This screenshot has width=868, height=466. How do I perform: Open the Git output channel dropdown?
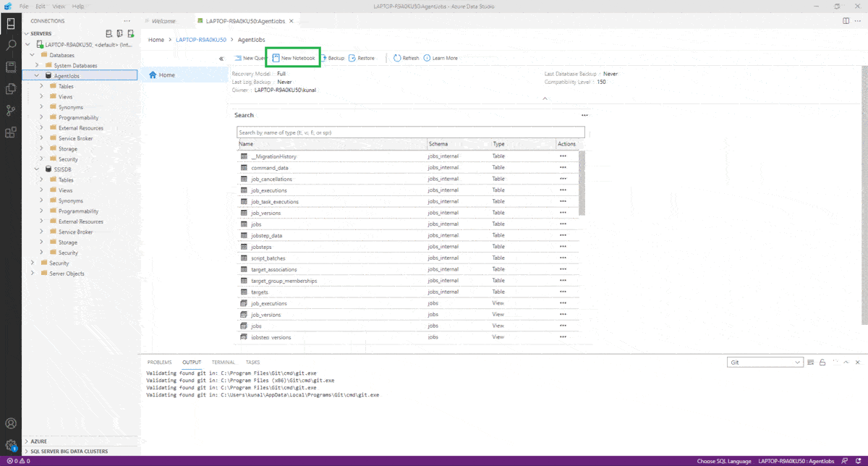(765, 362)
